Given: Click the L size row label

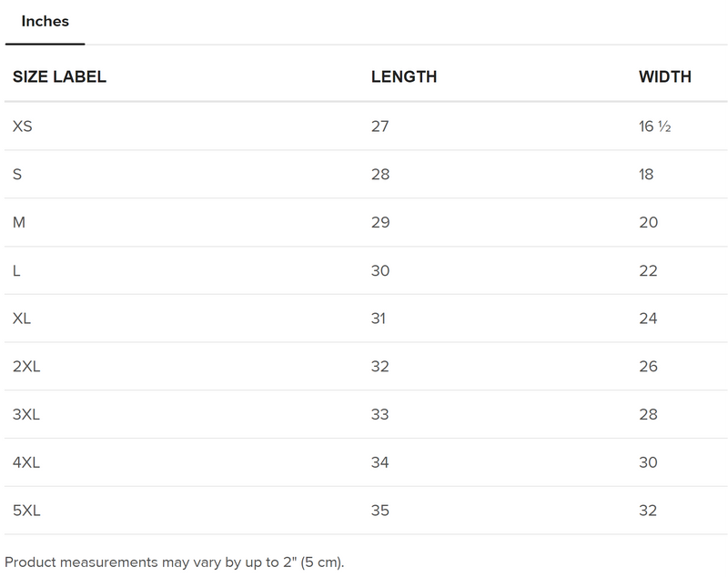Looking at the screenshot, I should pos(17,271).
